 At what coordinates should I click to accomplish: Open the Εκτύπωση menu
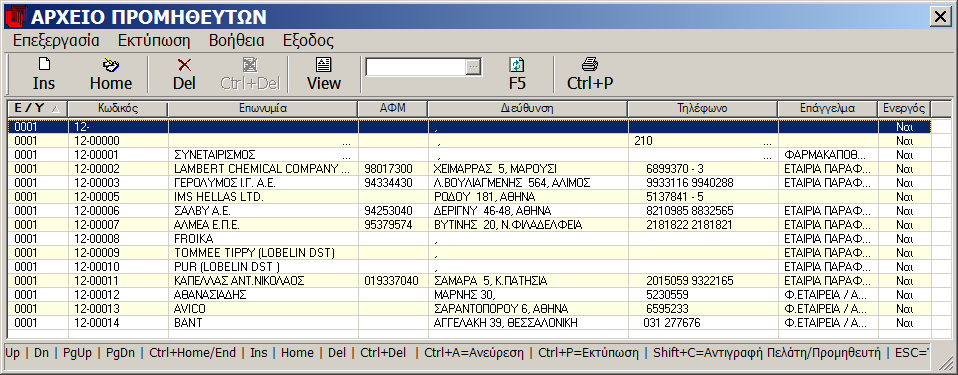point(154,41)
